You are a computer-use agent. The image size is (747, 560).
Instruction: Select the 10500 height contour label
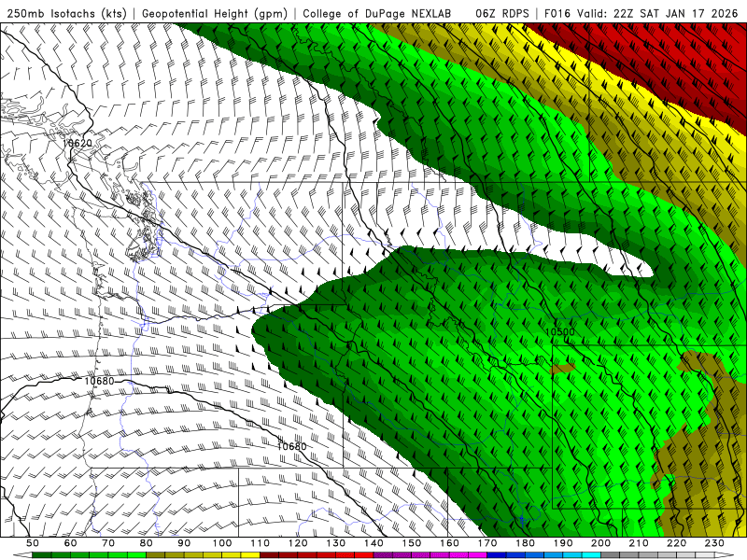click(x=559, y=332)
